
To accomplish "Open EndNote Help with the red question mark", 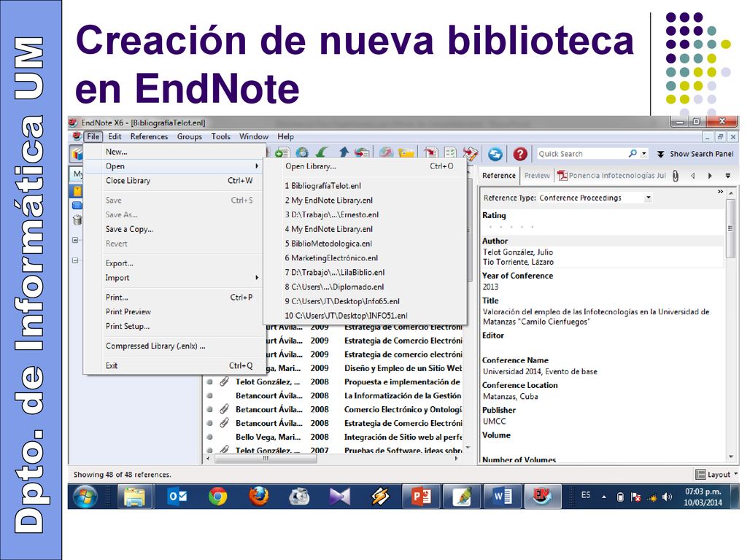I will coord(519,153).
